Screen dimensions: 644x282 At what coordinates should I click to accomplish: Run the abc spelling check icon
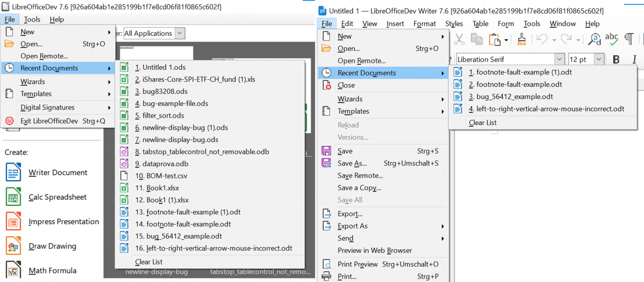(611, 39)
